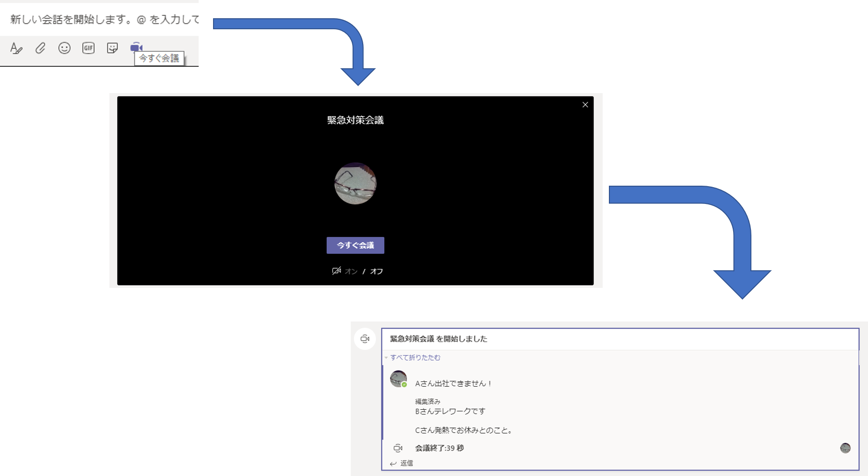This screenshot has height=476, width=868.
Task: Click the crossed-out camera toggle in the pre-join screen
Action: (x=337, y=270)
